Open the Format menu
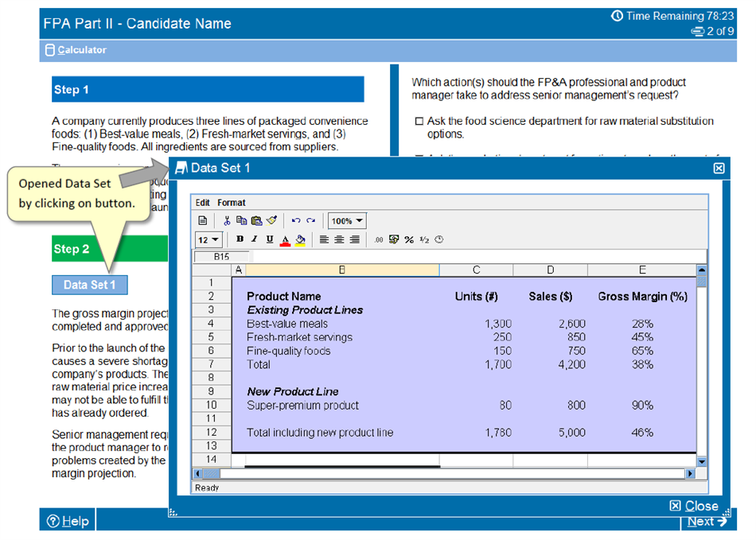 pos(232,203)
